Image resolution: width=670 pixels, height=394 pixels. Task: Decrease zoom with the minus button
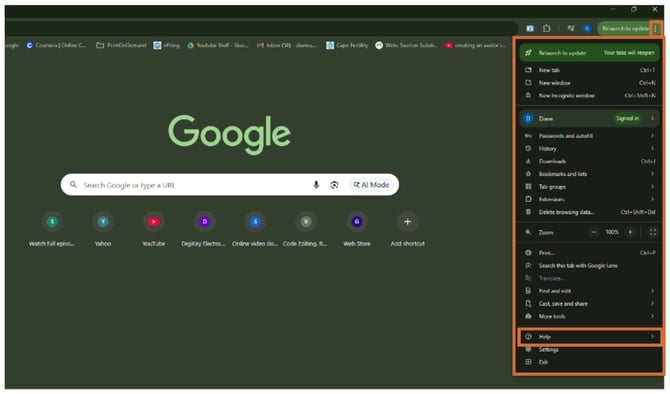pyautogui.click(x=594, y=232)
